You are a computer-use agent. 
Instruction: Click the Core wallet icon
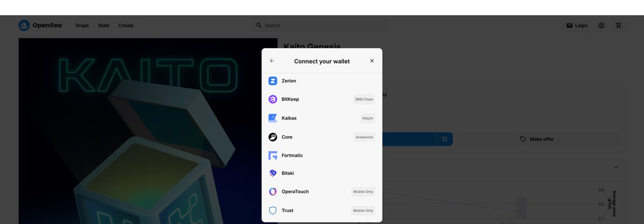click(273, 137)
